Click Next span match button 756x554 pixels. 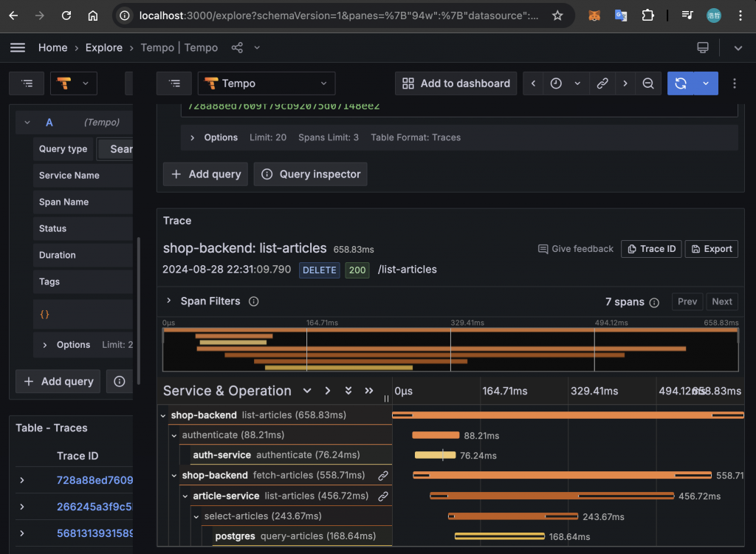[x=722, y=301]
